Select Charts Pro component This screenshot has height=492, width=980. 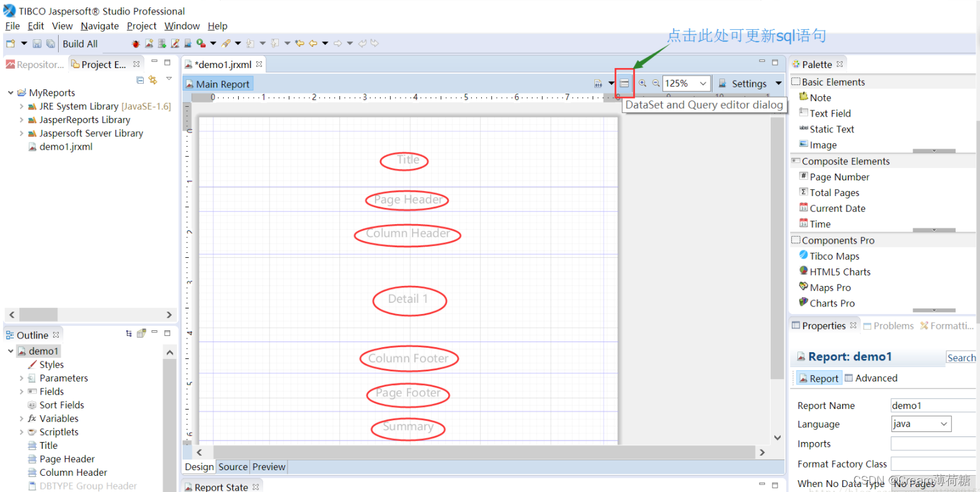point(826,303)
